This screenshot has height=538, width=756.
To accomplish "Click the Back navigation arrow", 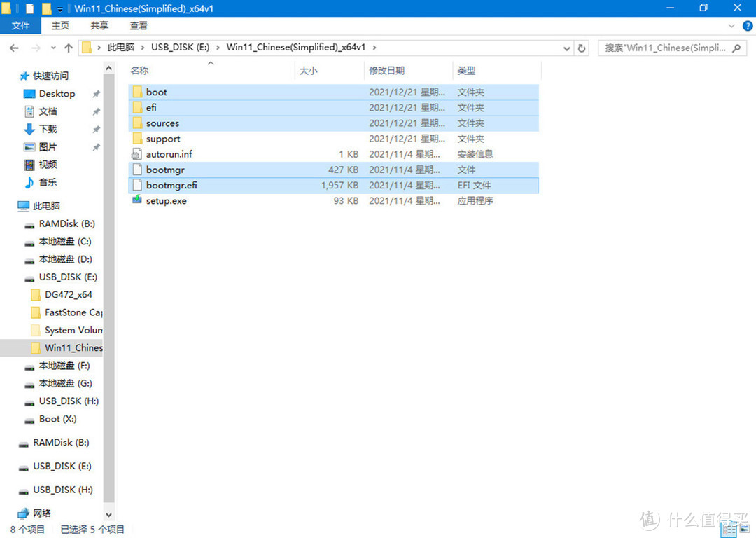I will pos(14,48).
